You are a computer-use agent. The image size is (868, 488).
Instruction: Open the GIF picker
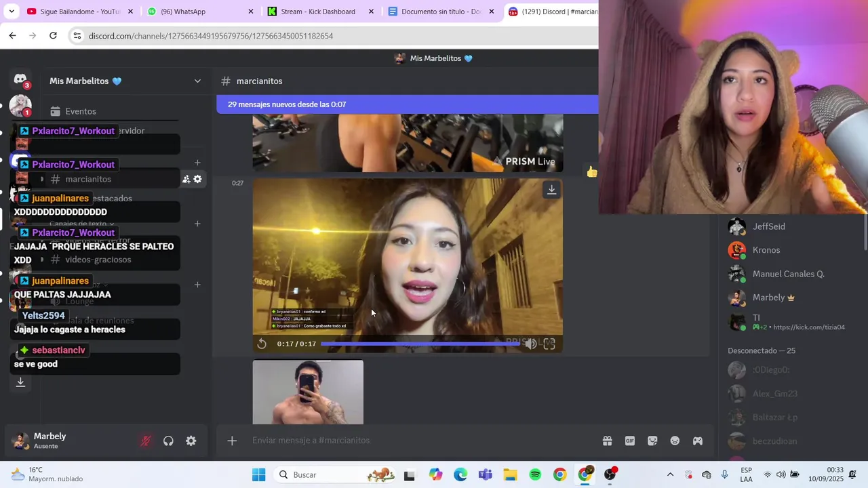pyautogui.click(x=630, y=441)
